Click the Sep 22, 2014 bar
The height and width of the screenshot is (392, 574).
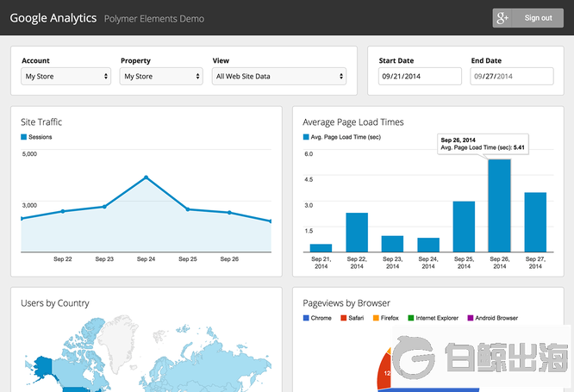357,232
